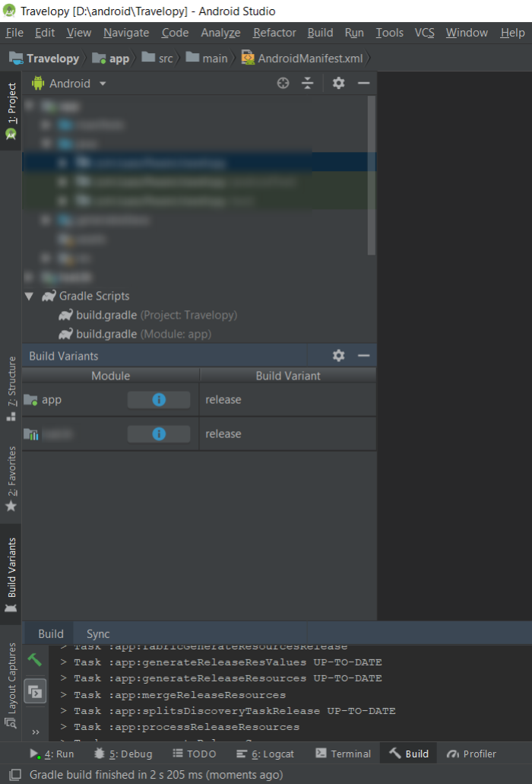Click the info icon in second module row

click(x=159, y=434)
